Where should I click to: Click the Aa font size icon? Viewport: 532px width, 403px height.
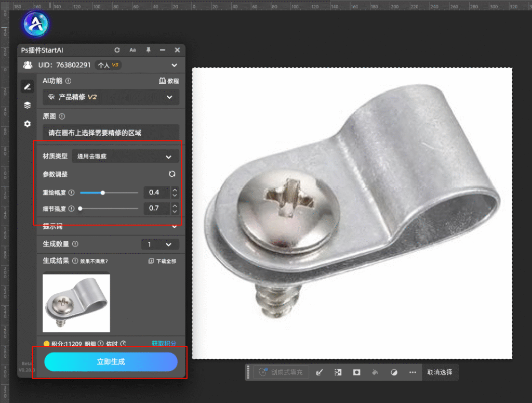click(x=132, y=50)
